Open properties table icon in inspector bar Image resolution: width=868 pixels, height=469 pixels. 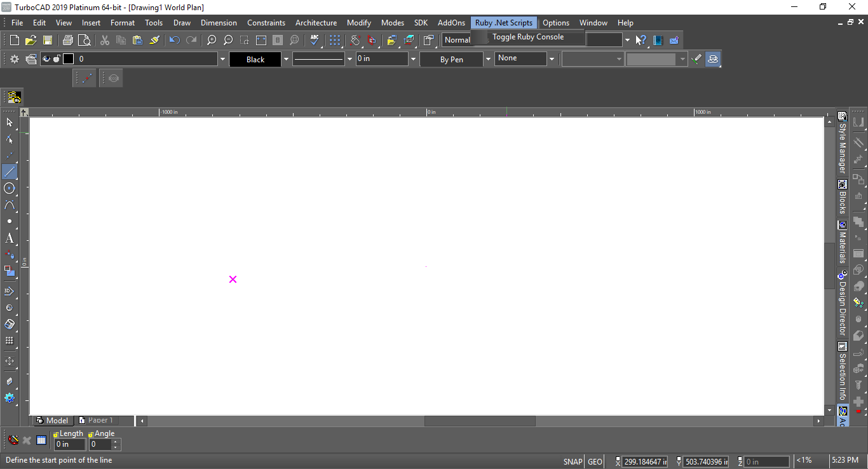point(41,440)
